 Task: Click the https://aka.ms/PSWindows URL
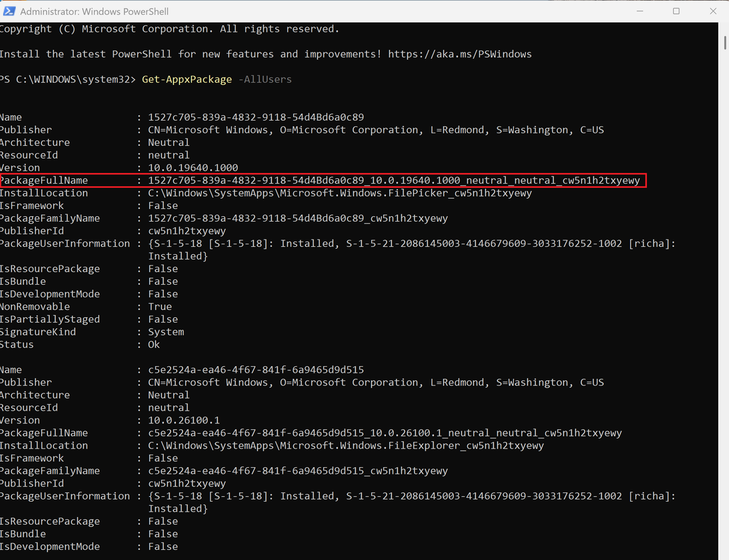459,54
